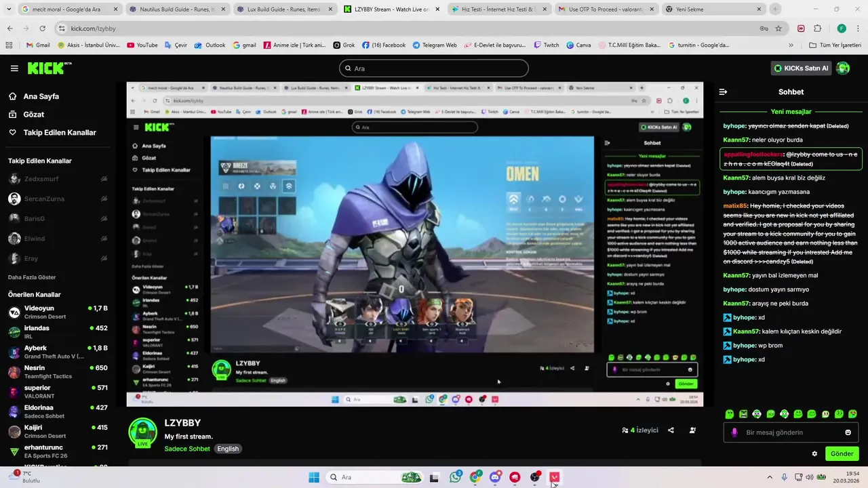The width and height of the screenshot is (868, 488).
Task: Show more bookmarks chevron
Action: (791, 45)
